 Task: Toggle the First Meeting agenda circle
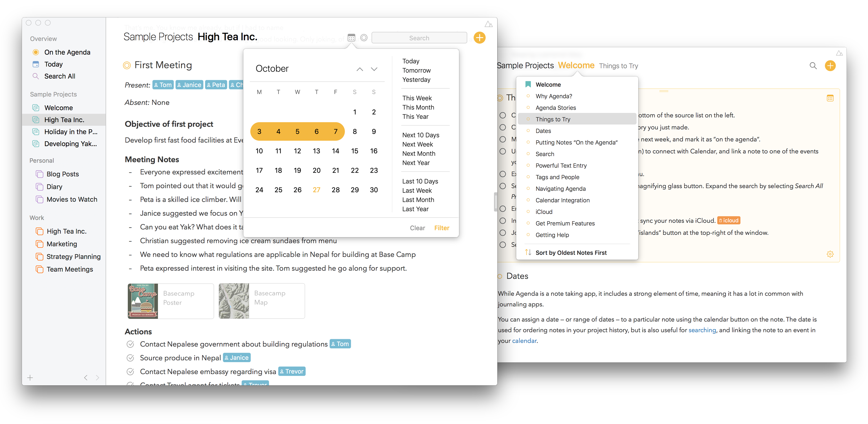(127, 65)
